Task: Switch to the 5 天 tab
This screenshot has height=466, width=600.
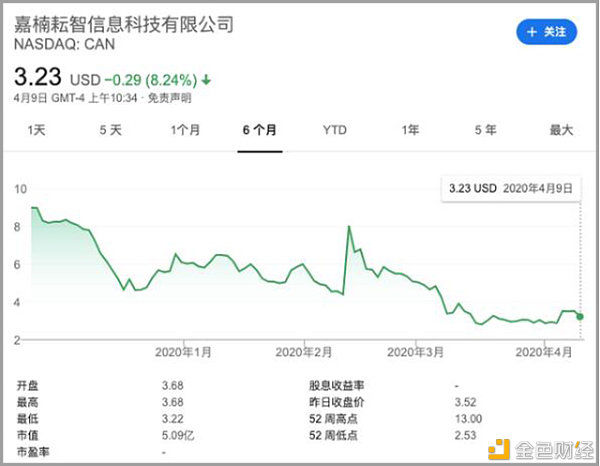Action: click(x=111, y=130)
